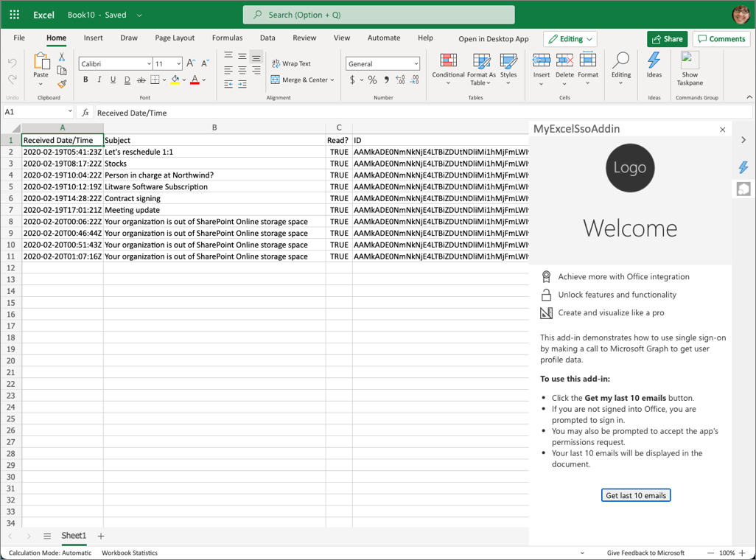Switch to the Automate tab
This screenshot has height=560, width=756.
(x=384, y=38)
